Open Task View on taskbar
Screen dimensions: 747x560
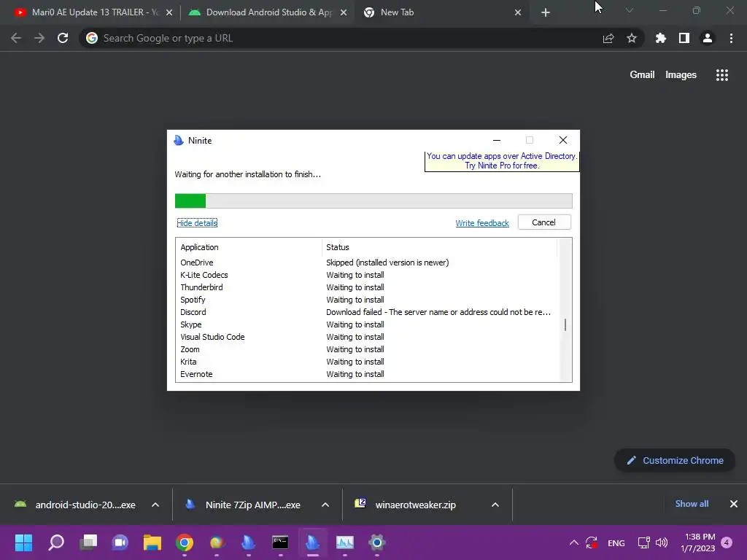(88, 542)
